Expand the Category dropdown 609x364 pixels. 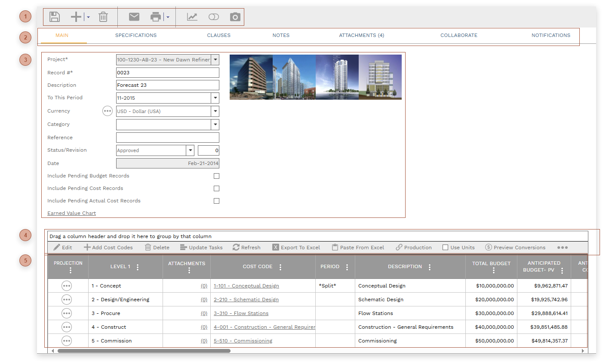click(215, 125)
